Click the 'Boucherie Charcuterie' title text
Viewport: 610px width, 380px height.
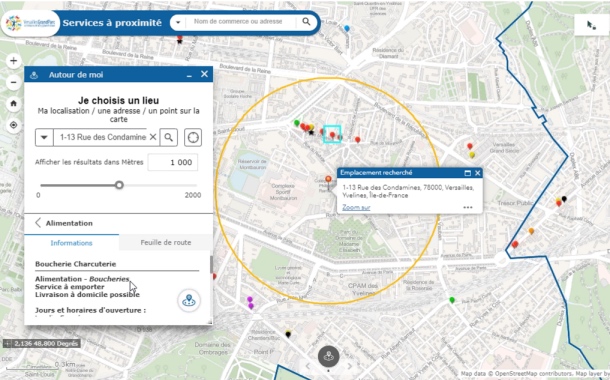75,264
